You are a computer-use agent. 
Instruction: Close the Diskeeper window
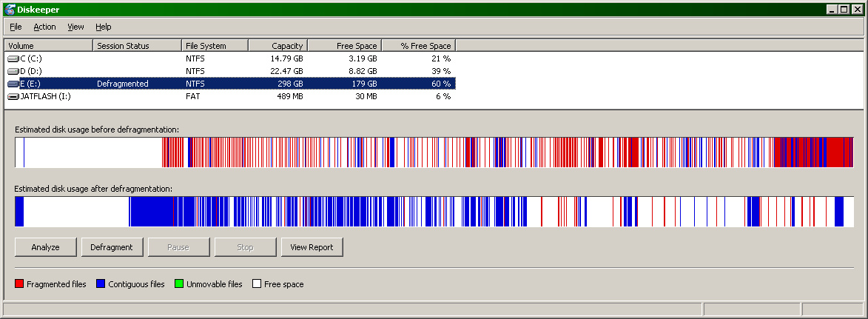coord(857,10)
